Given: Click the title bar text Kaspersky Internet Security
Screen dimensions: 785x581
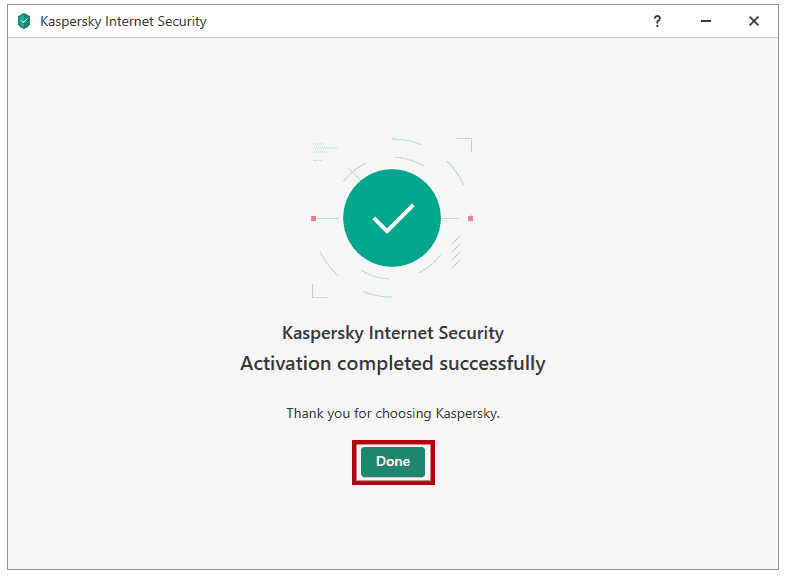Looking at the screenshot, I should [123, 21].
